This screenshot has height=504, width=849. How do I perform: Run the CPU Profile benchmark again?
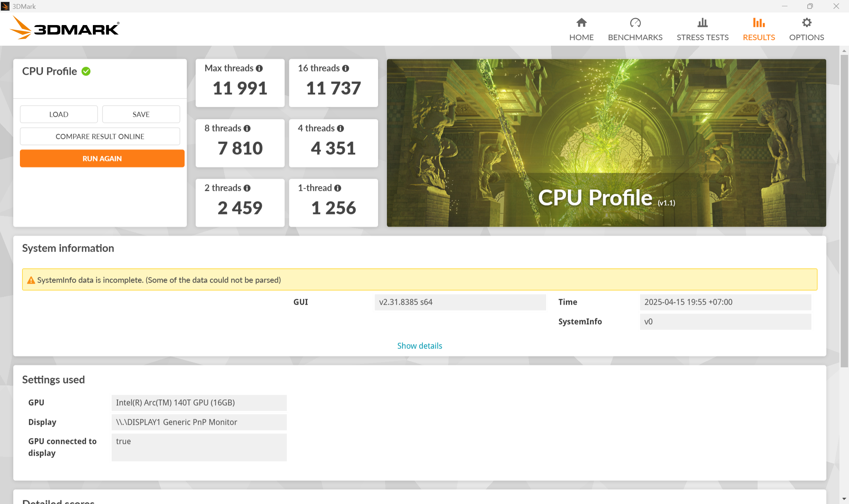[102, 158]
